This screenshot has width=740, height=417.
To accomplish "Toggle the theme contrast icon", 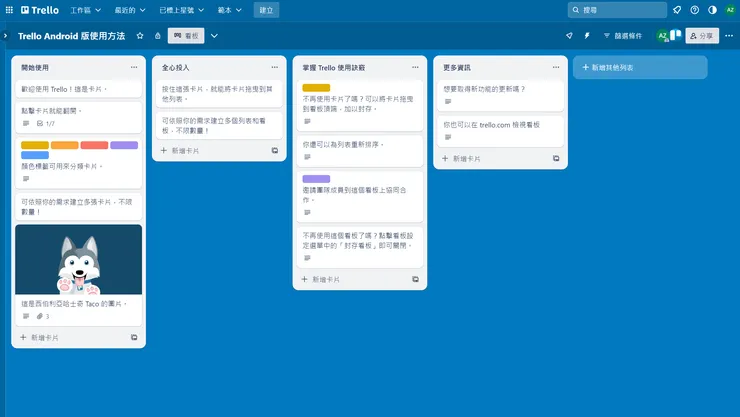I will tap(712, 10).
